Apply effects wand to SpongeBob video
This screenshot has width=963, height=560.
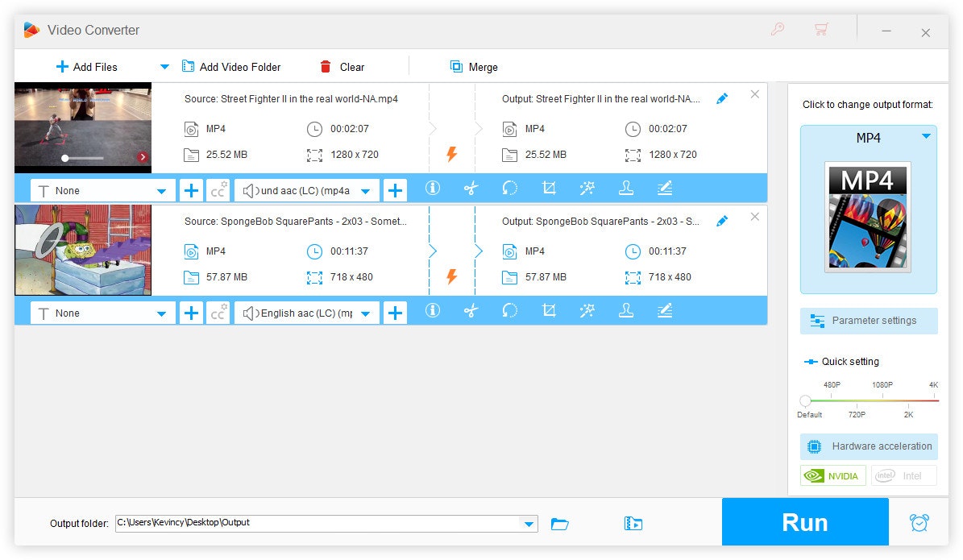(587, 311)
